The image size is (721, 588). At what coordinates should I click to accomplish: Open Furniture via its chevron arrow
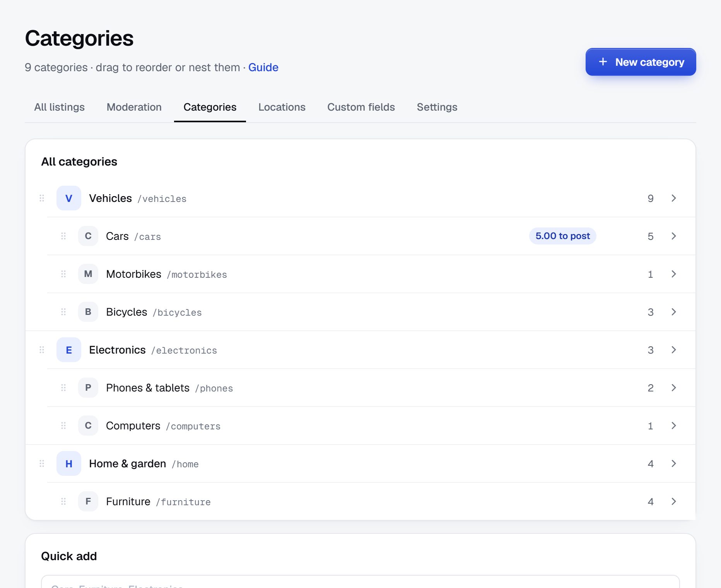tap(674, 501)
